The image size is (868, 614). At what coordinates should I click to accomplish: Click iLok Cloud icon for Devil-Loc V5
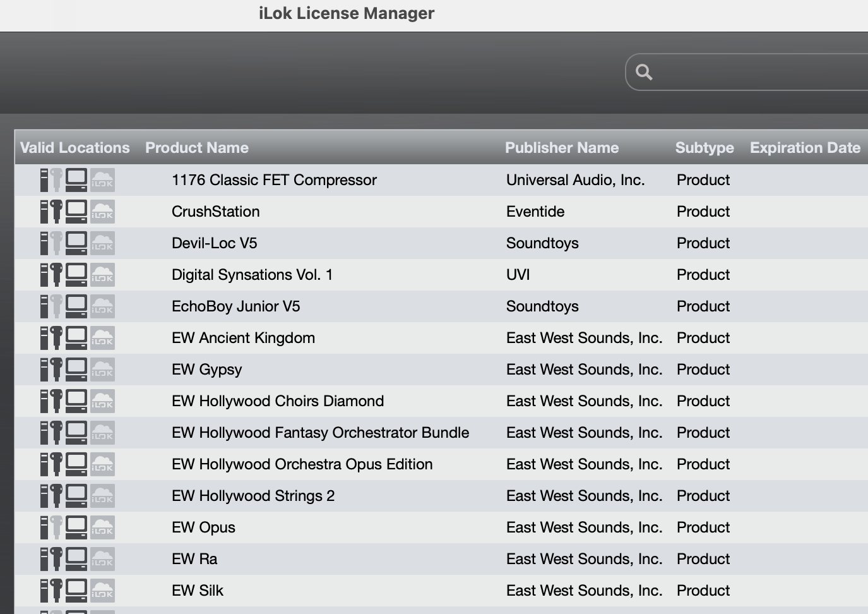pyautogui.click(x=102, y=243)
